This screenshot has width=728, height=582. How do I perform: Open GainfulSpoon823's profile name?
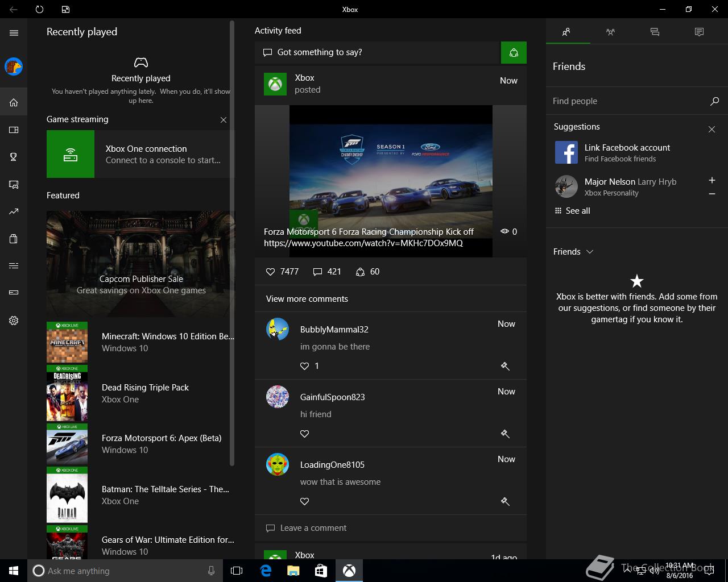(333, 397)
